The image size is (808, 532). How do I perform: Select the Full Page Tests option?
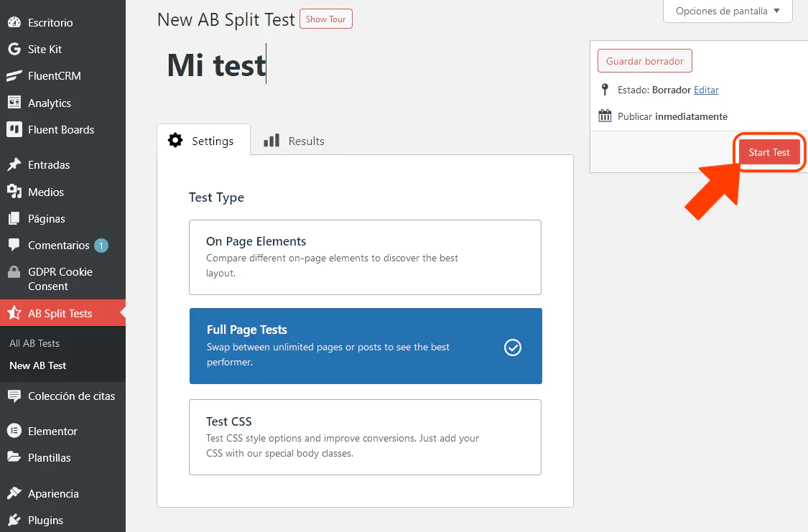pyautogui.click(x=365, y=346)
